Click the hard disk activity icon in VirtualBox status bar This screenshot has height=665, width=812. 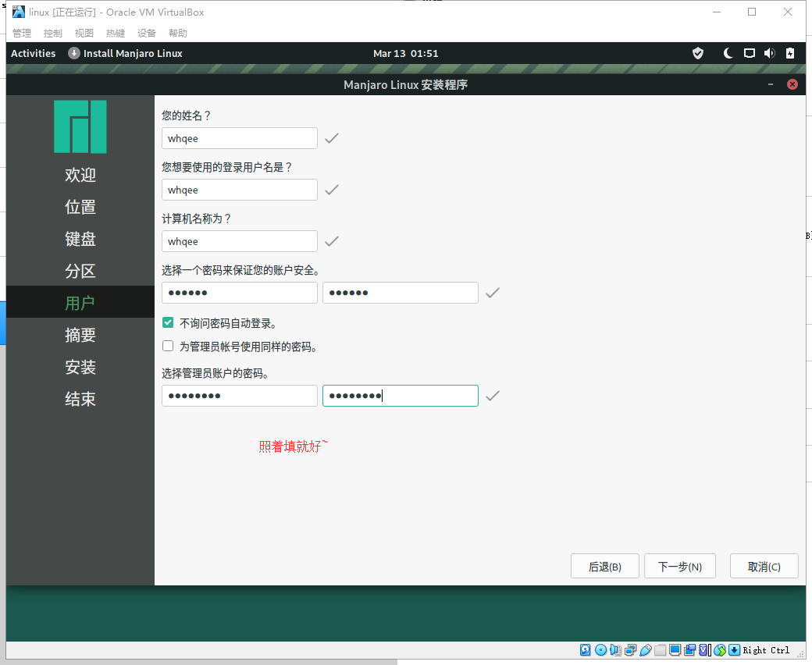tap(586, 650)
